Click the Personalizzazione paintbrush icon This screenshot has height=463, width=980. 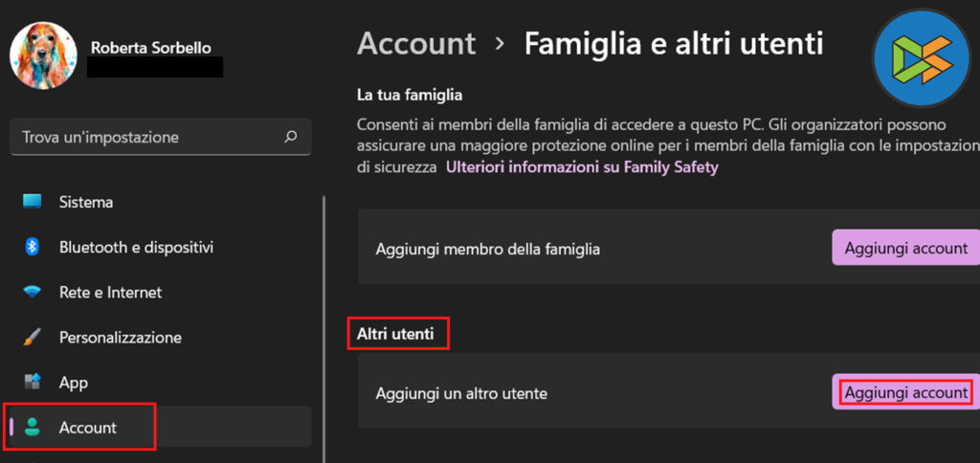click(x=33, y=337)
